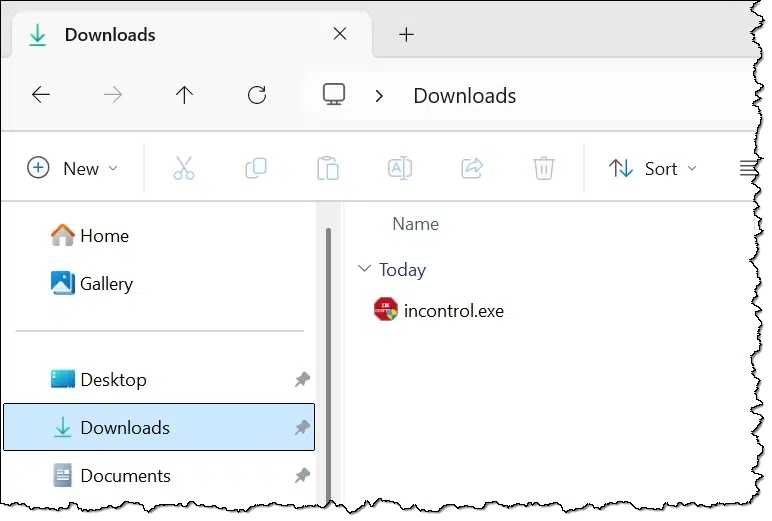Viewport: 772px width, 521px height.
Task: Click the Cut scissors icon
Action: point(184,168)
